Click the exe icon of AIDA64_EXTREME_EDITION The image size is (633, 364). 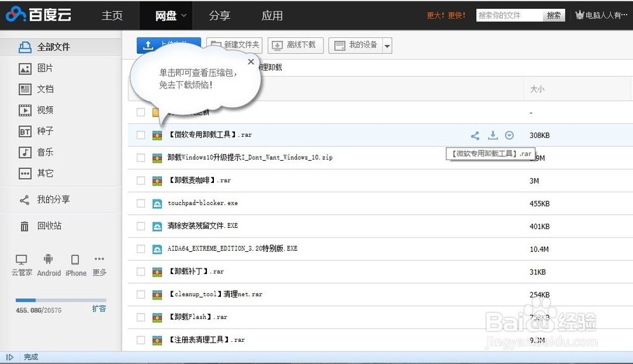157,249
